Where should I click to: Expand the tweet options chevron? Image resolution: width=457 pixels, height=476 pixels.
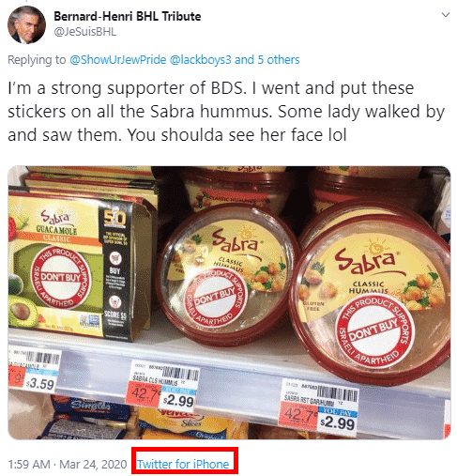pyautogui.click(x=446, y=14)
